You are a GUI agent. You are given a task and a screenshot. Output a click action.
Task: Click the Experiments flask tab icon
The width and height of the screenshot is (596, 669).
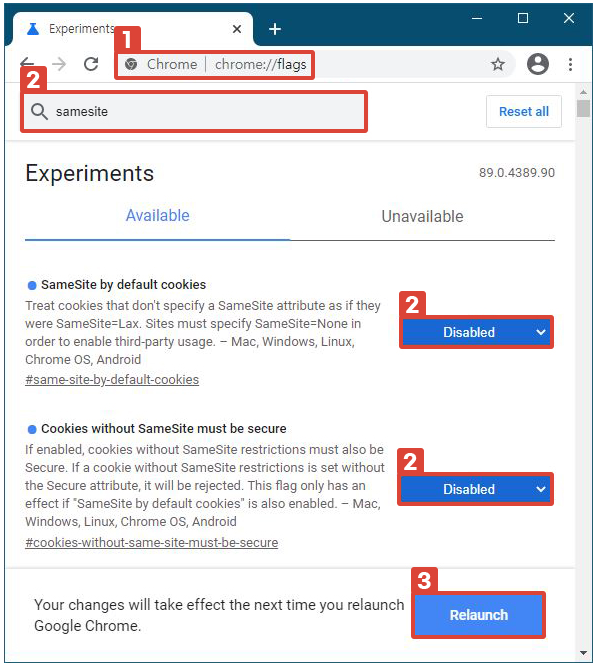coord(33,29)
